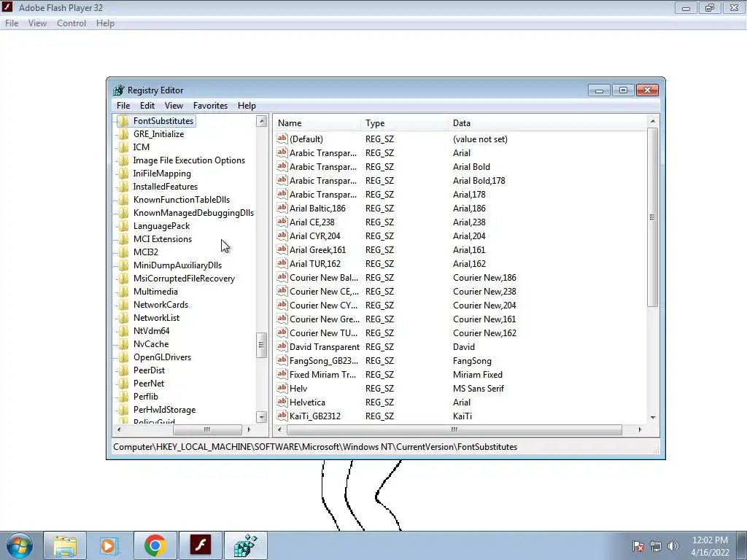The height and width of the screenshot is (560, 747).
Task: Click the folder icon for IniFileMapping
Action: 123,174
